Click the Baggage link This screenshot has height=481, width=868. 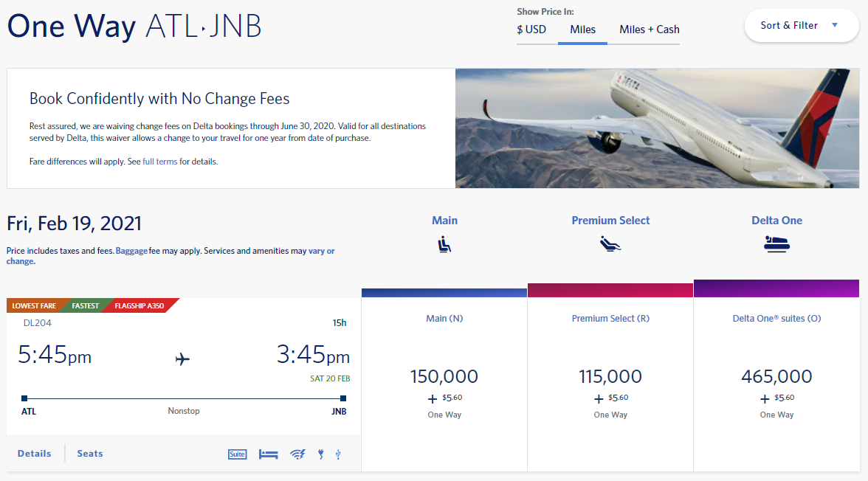point(131,250)
